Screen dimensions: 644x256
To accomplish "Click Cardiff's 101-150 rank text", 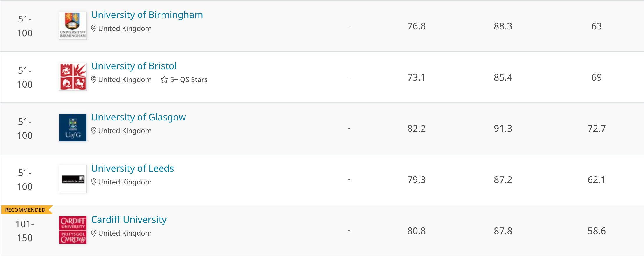I will [25, 231].
